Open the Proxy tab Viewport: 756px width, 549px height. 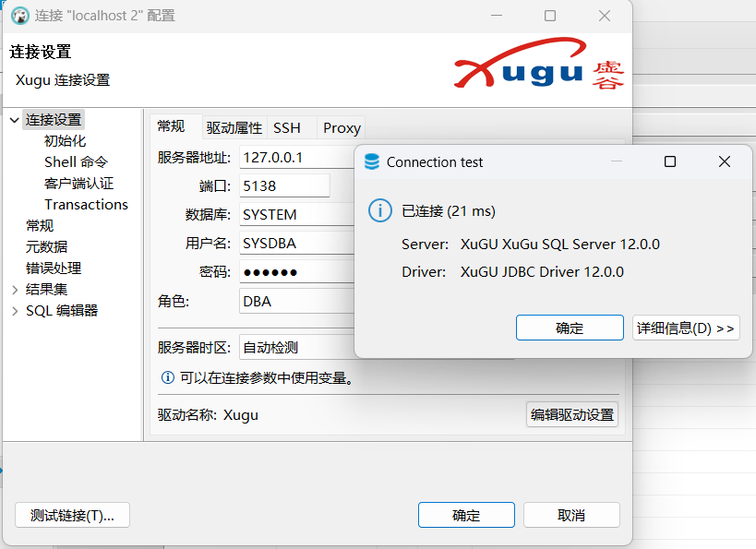(x=342, y=128)
